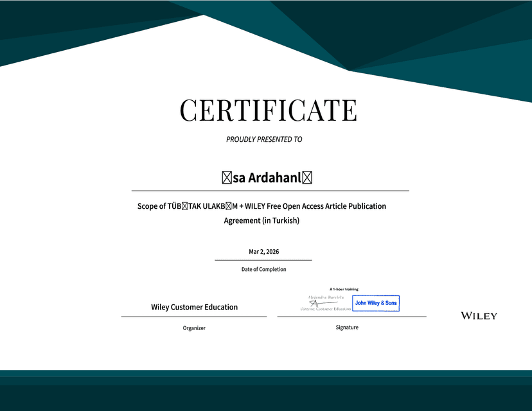Viewport: 532px width, 411px height.
Task: Click the WILEY logo
Action: click(x=479, y=316)
